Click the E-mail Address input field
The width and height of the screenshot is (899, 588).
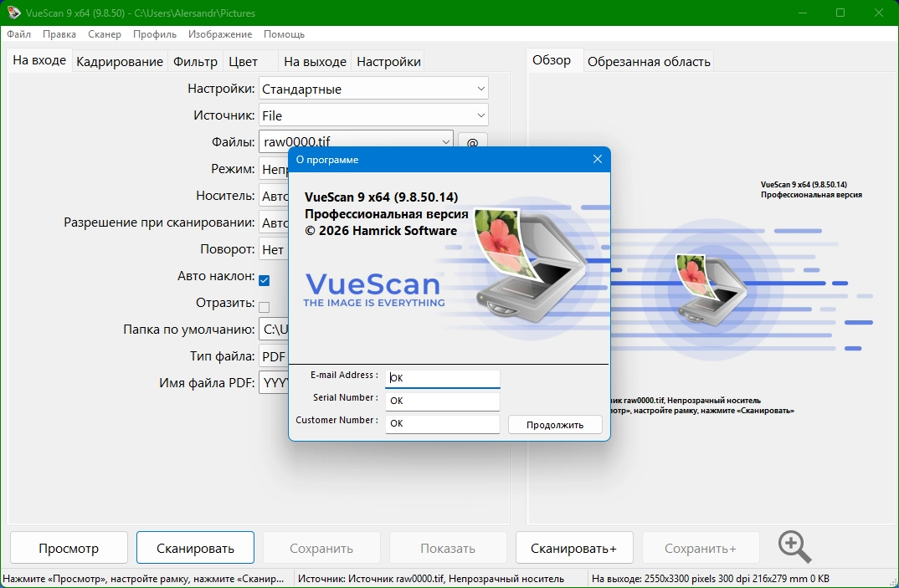tap(443, 378)
